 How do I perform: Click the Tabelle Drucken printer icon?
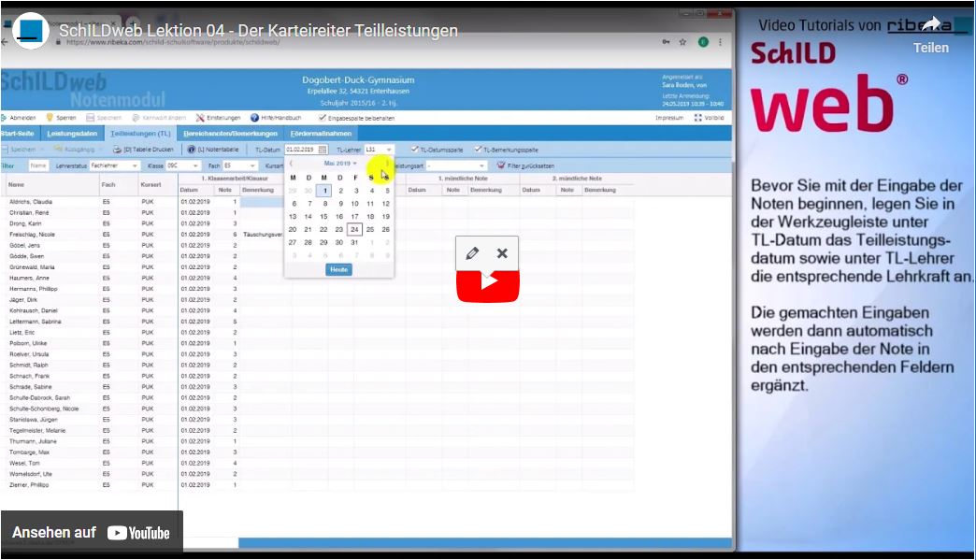pos(117,150)
